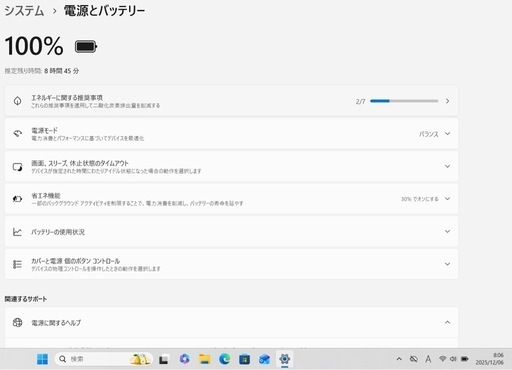
Task: Click the volume speaker tray icon
Action: click(453, 359)
